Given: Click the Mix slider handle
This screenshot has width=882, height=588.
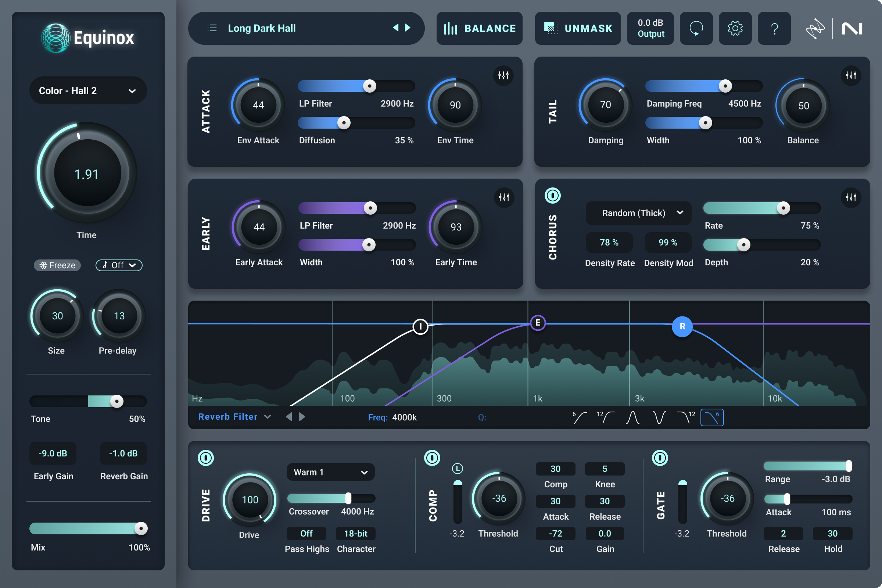Looking at the screenshot, I should 141,528.
